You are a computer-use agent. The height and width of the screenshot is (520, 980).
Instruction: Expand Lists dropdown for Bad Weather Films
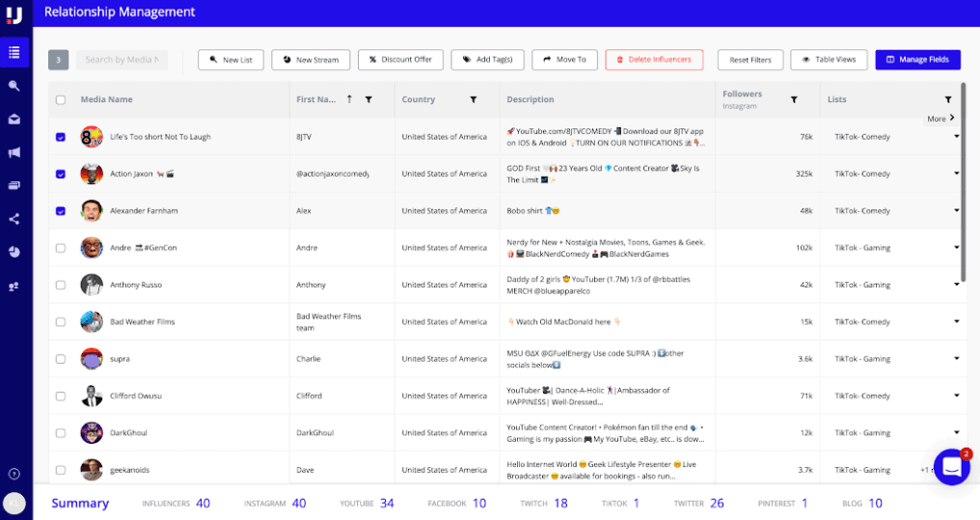point(957,321)
